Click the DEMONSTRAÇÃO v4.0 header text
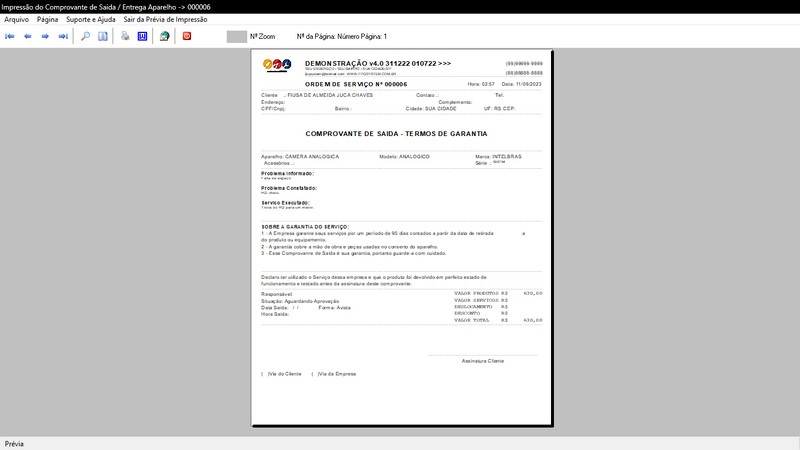The width and height of the screenshot is (800, 450). click(378, 63)
